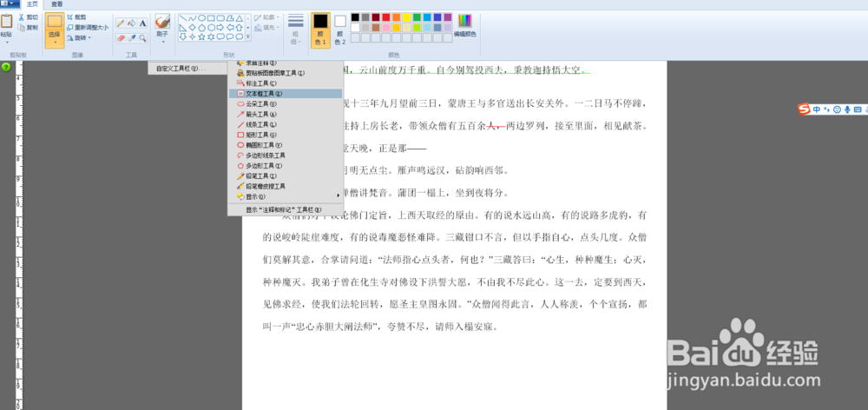Pick the green color swatch
The width and height of the screenshot is (868, 410).
pos(417,17)
